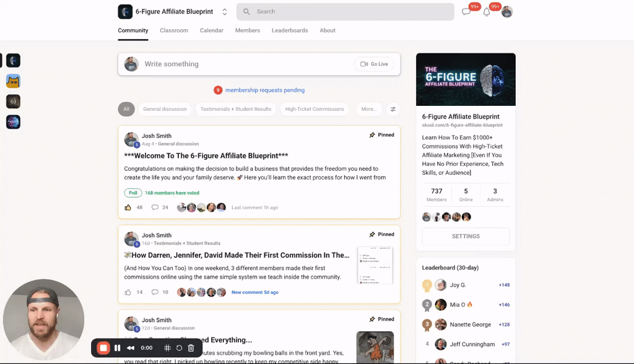The width and height of the screenshot is (634, 364).
Task: Open the membership requests pending link
Action: pos(265,90)
